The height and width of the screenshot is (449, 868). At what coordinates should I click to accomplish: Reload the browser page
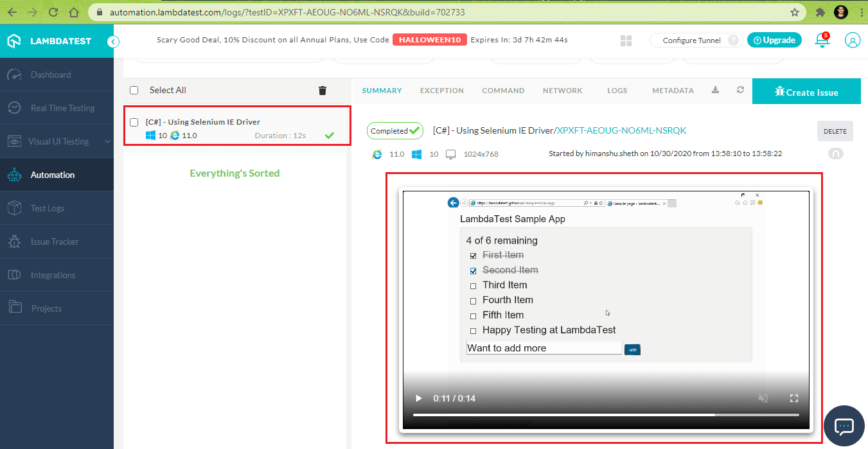53,12
